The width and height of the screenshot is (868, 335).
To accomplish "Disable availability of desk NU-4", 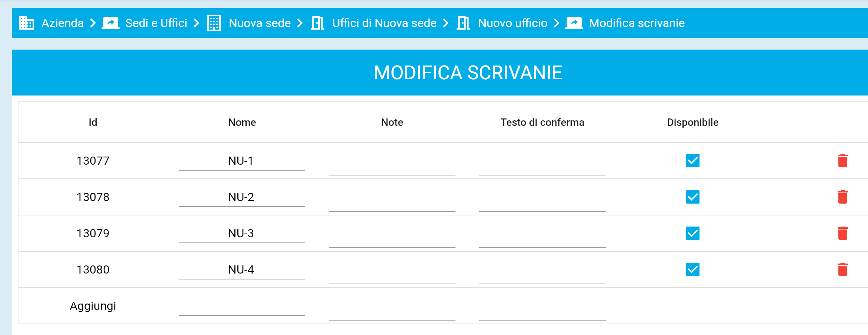I will pyautogui.click(x=692, y=269).
